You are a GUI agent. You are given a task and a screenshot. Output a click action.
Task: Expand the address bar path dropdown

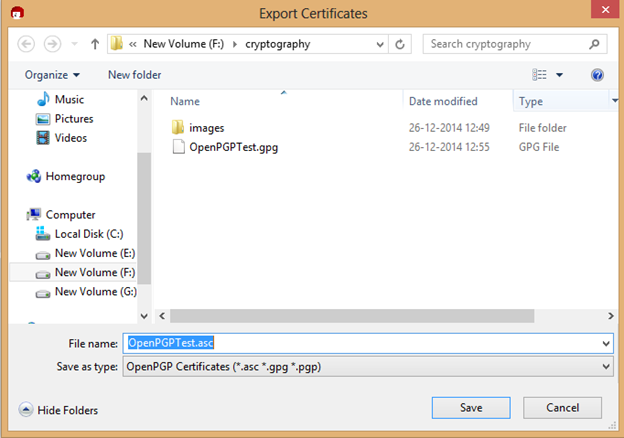[380, 44]
